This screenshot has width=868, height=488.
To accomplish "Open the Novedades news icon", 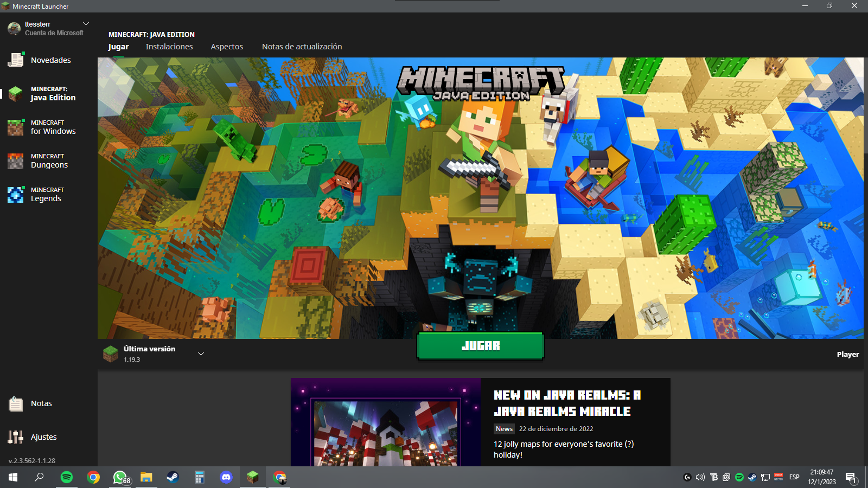I will [x=16, y=60].
